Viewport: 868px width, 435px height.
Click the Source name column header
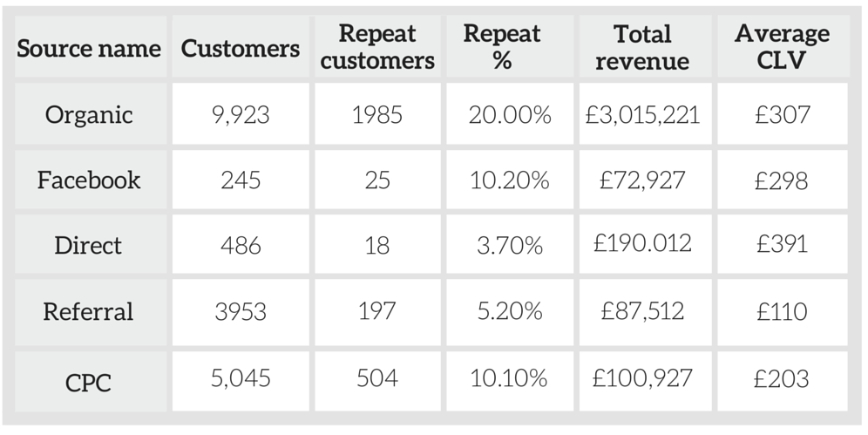[89, 47]
